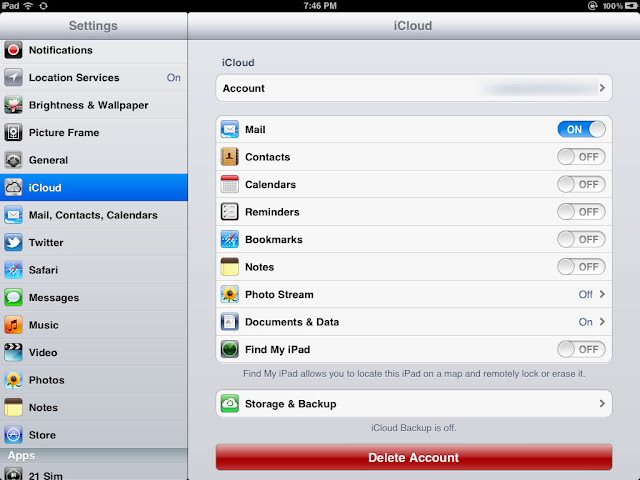The image size is (640, 480).
Task: Tap the Location Services 'On' value
Action: (x=173, y=78)
